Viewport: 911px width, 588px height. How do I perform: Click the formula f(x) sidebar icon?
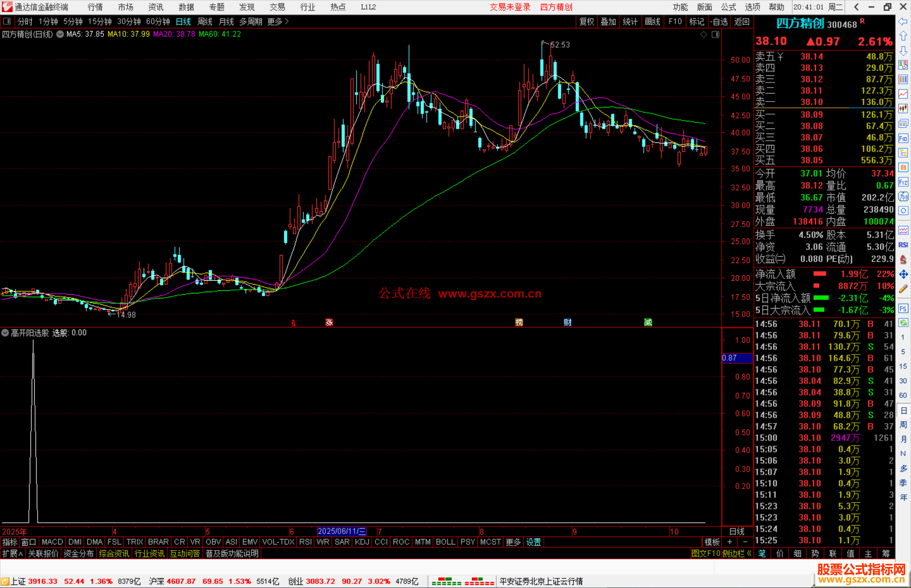[903, 196]
